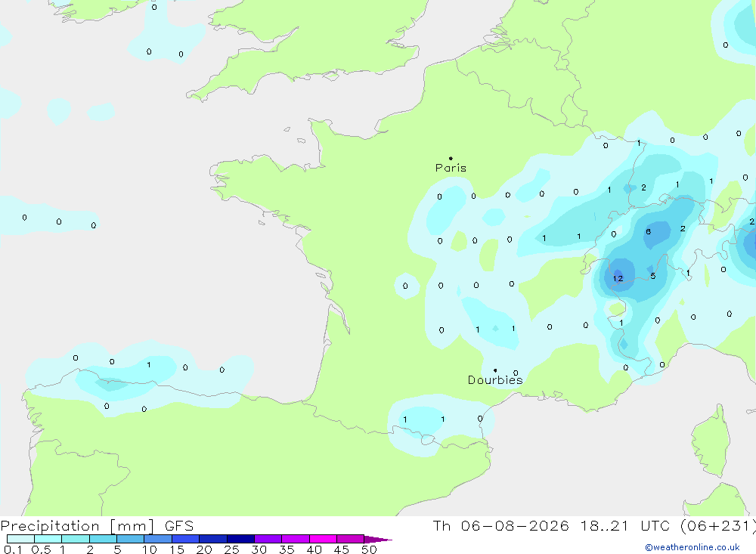Select the 15–20 mm legend swatch
Viewport: 756px width, 554px height.
tap(186, 539)
